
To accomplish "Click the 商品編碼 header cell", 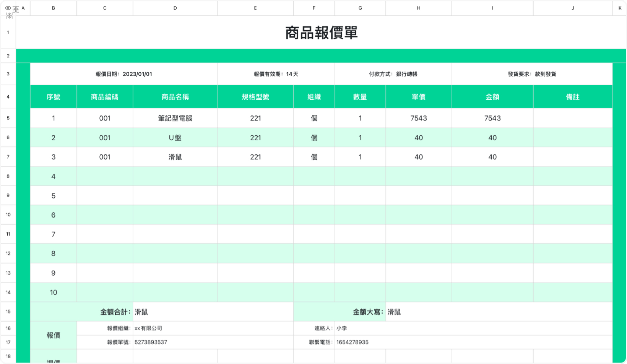I will (105, 97).
